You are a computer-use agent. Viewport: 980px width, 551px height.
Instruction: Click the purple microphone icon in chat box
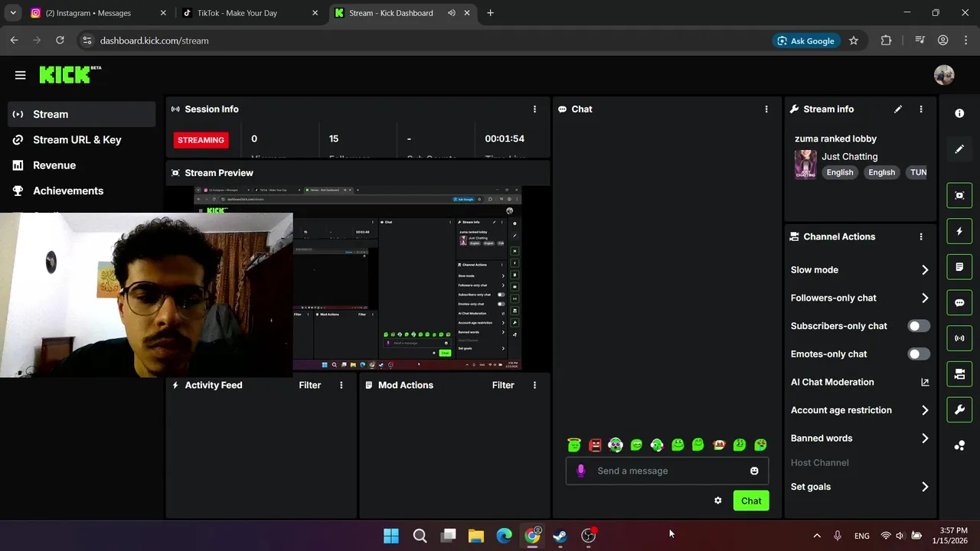coord(580,471)
